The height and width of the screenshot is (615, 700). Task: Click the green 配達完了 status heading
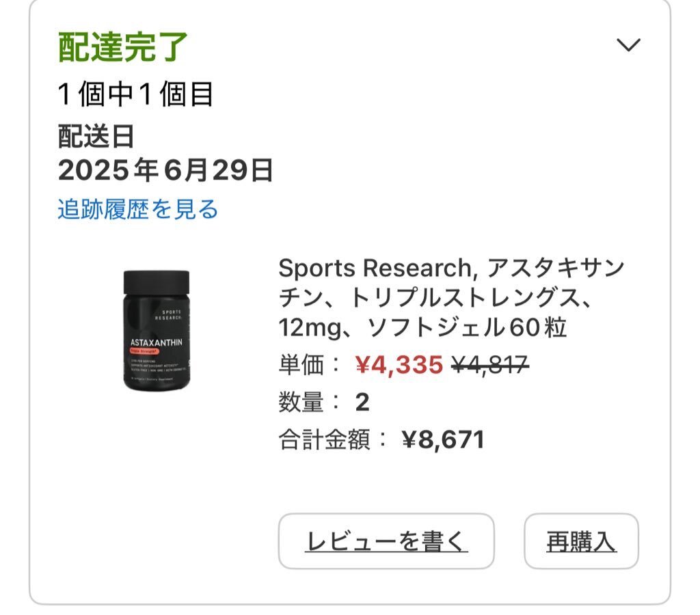click(x=123, y=47)
